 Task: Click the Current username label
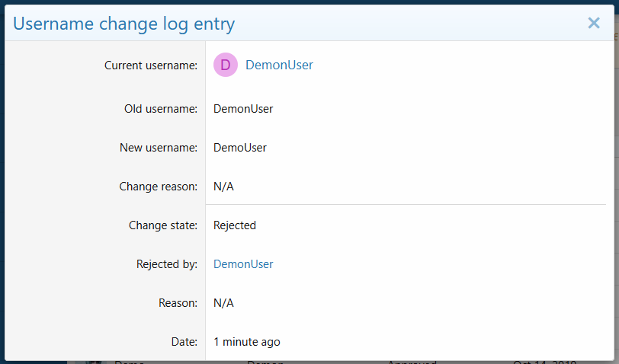151,65
